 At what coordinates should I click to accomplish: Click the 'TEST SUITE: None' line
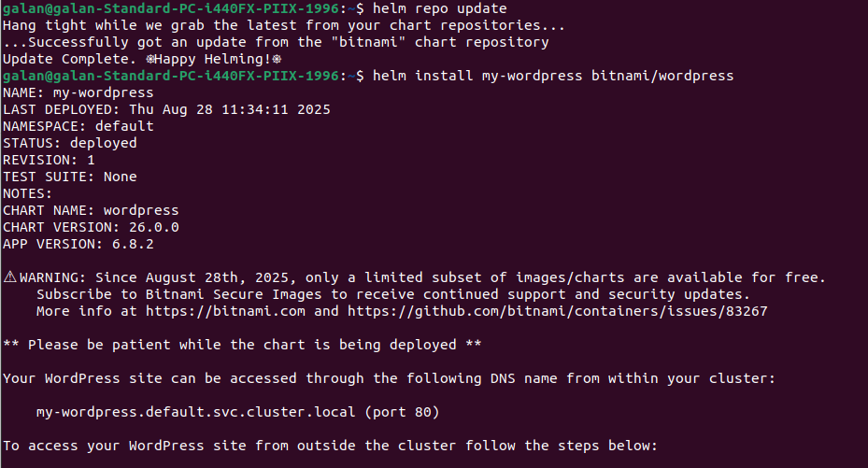click(70, 177)
